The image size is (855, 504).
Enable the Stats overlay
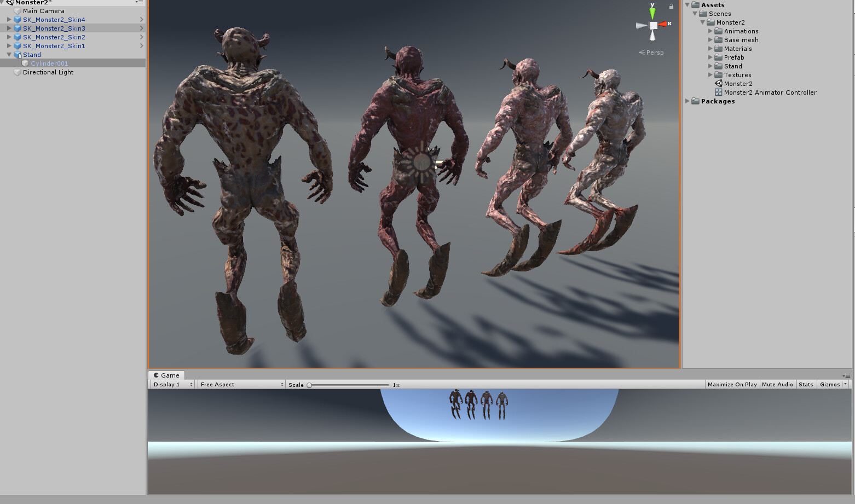806,384
